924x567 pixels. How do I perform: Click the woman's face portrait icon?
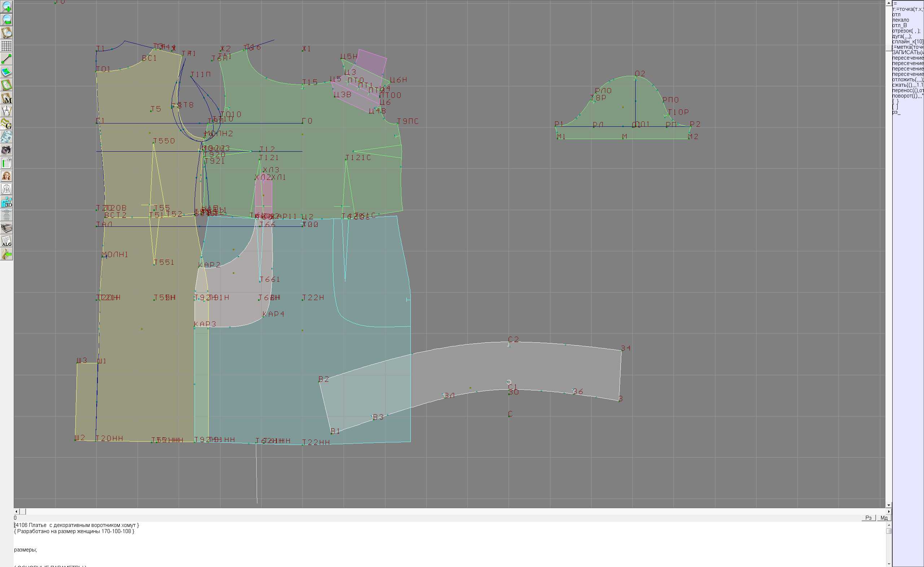(6, 176)
